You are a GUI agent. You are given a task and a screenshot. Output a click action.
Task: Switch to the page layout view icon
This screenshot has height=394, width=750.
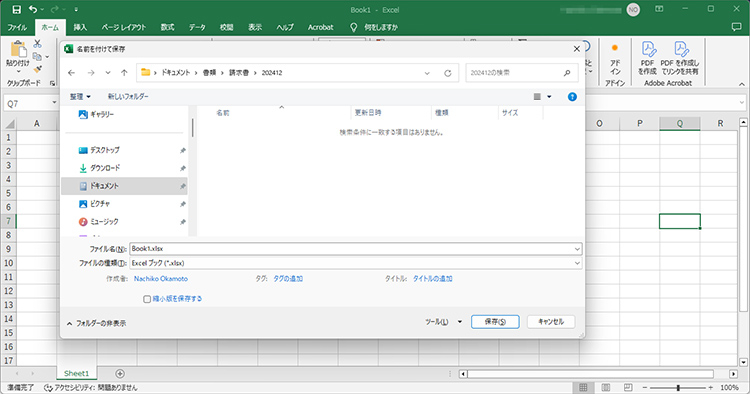coord(606,387)
